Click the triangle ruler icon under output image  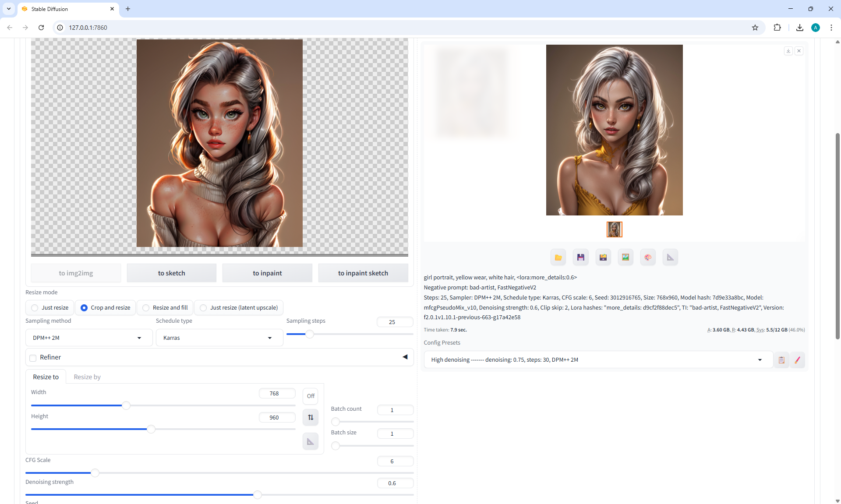(x=670, y=257)
